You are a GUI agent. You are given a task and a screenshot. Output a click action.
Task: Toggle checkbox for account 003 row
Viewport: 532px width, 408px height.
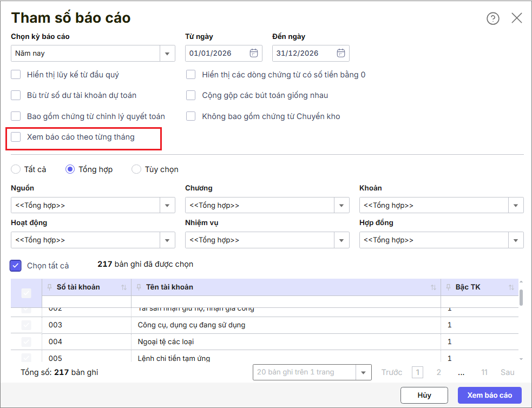click(x=26, y=325)
